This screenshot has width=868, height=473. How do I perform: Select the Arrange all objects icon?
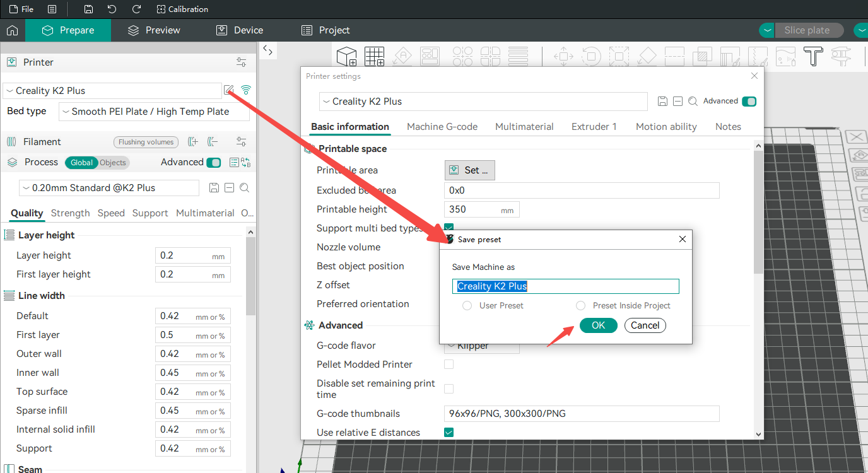pyautogui.click(x=430, y=55)
